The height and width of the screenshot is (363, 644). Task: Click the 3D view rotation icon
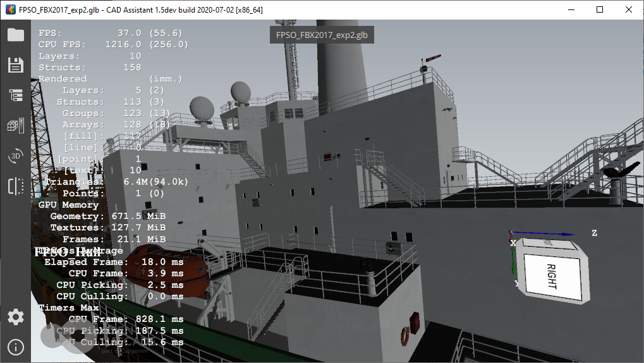(15, 156)
